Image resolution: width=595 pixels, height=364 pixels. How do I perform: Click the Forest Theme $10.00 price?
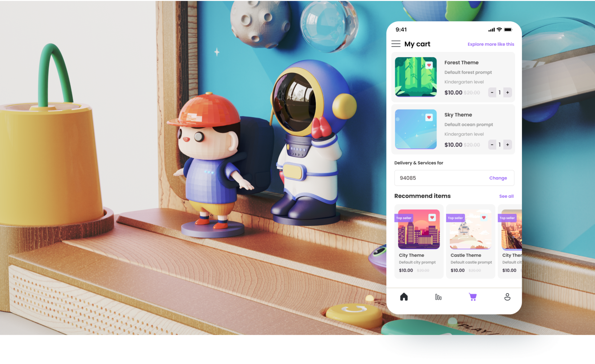(x=453, y=93)
